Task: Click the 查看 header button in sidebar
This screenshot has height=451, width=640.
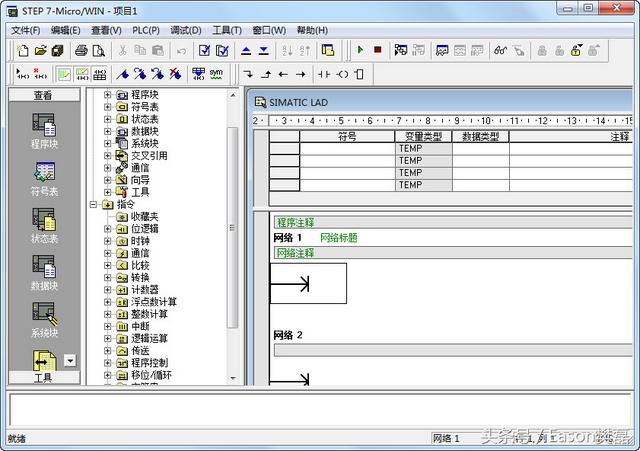Action: 44,95
